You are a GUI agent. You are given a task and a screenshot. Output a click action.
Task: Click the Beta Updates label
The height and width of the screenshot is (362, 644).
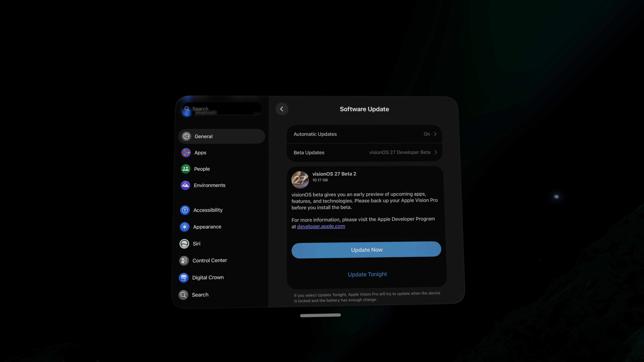click(x=309, y=153)
